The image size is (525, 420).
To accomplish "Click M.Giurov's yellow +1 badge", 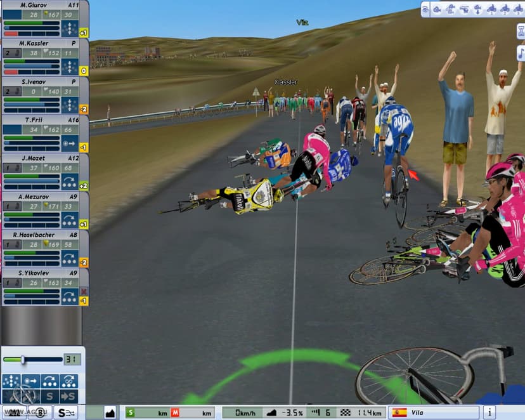I will pyautogui.click(x=84, y=33).
